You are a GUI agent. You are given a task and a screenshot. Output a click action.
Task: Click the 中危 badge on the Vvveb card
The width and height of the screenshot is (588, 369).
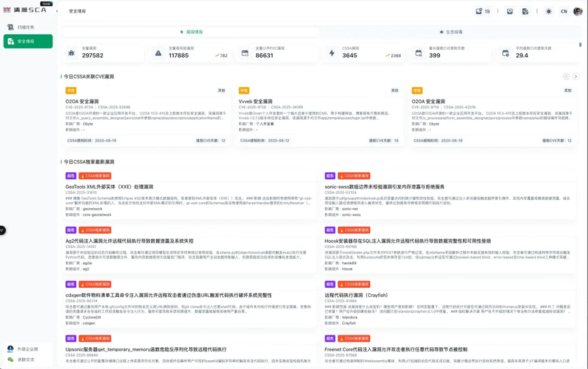pos(244,91)
